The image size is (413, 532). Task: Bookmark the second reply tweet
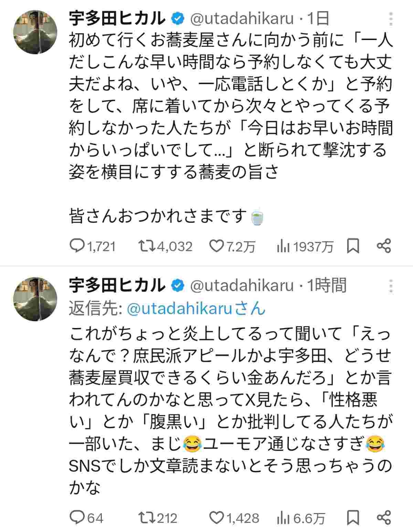click(x=353, y=517)
